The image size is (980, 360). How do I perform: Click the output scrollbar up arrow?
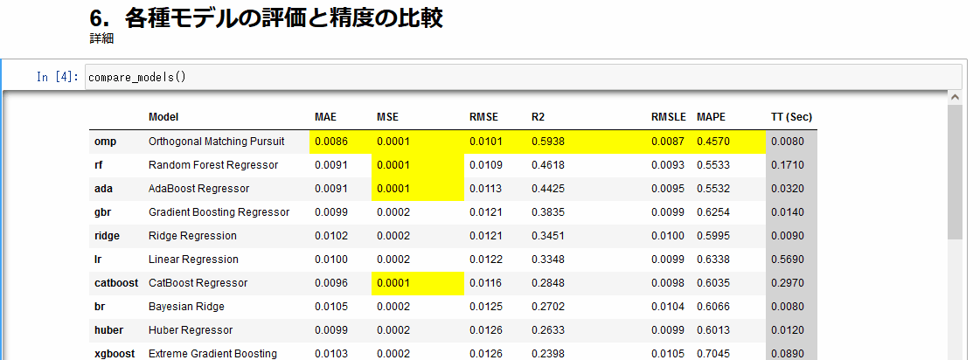pos(955,98)
